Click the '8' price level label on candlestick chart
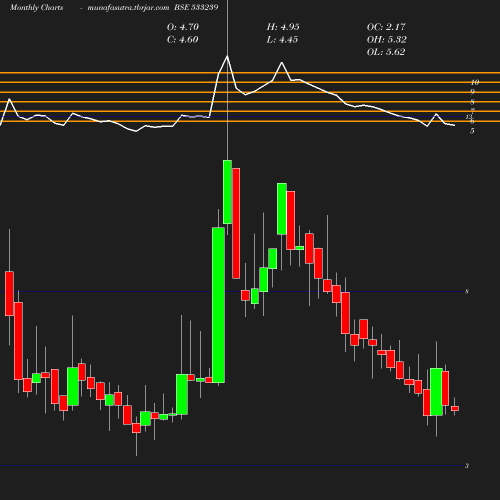This screenshot has width=500, height=500. (467, 292)
